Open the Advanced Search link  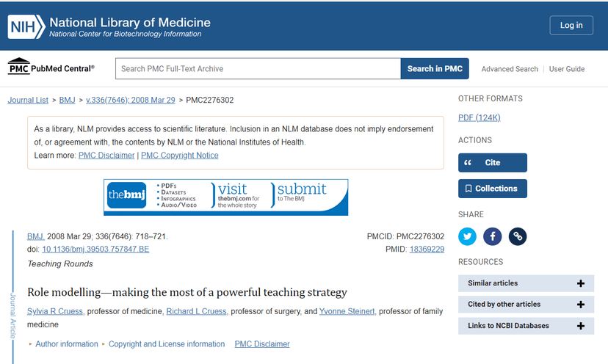point(510,69)
